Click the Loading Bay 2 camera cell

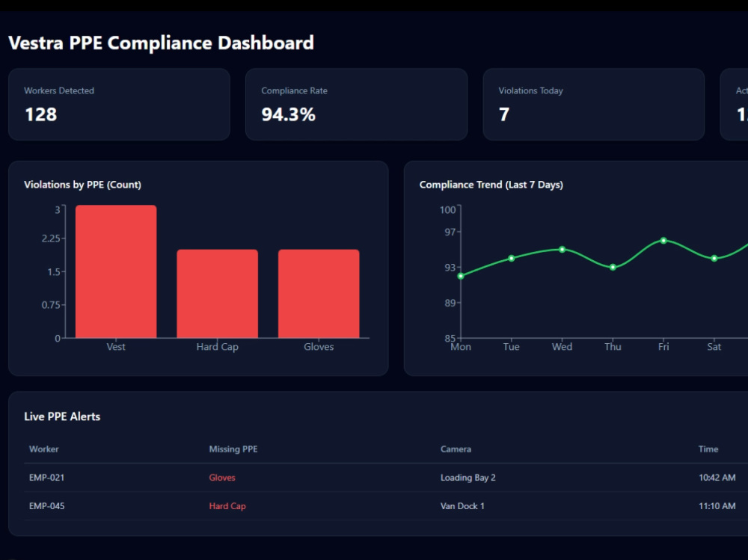468,478
